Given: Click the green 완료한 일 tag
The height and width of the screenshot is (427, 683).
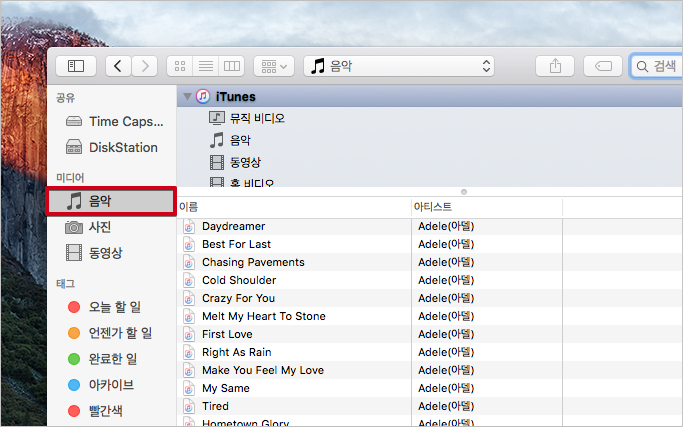Looking at the screenshot, I should click(x=103, y=359).
